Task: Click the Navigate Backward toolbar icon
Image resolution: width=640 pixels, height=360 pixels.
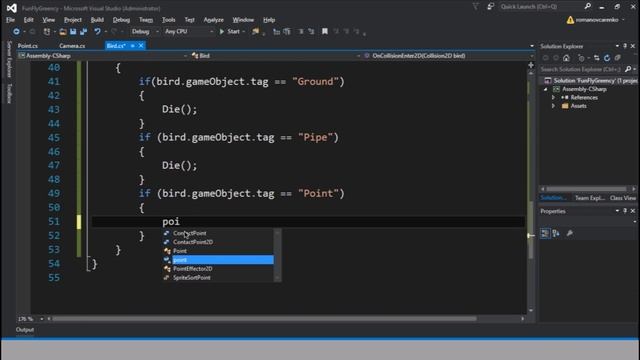Action: coord(16,31)
